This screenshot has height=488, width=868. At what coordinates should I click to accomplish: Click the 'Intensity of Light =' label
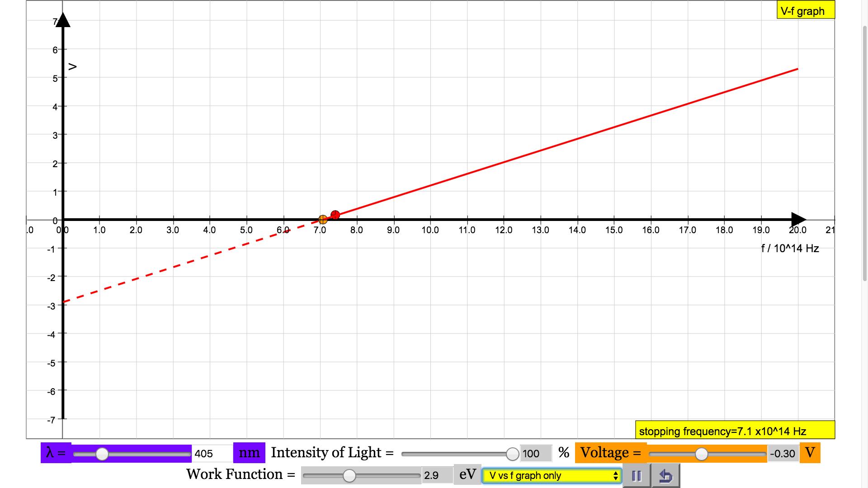pyautogui.click(x=332, y=453)
